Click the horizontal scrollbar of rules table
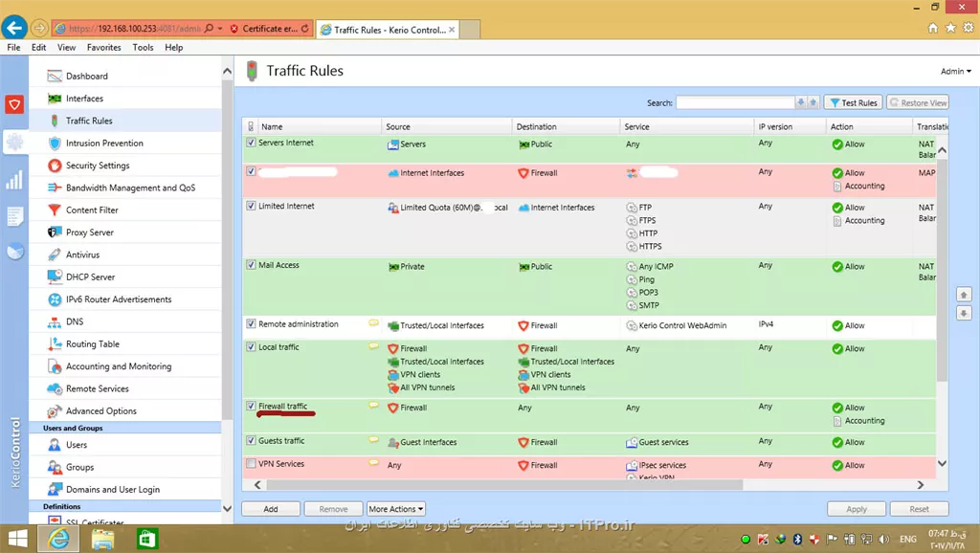980x553 pixels. point(504,485)
